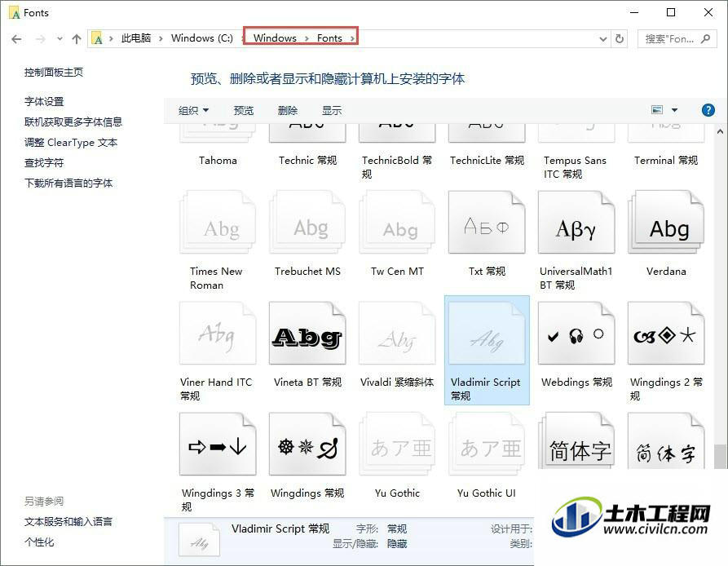Image resolution: width=728 pixels, height=566 pixels.
Task: Open the Times New Roman font icon
Action: point(218,222)
